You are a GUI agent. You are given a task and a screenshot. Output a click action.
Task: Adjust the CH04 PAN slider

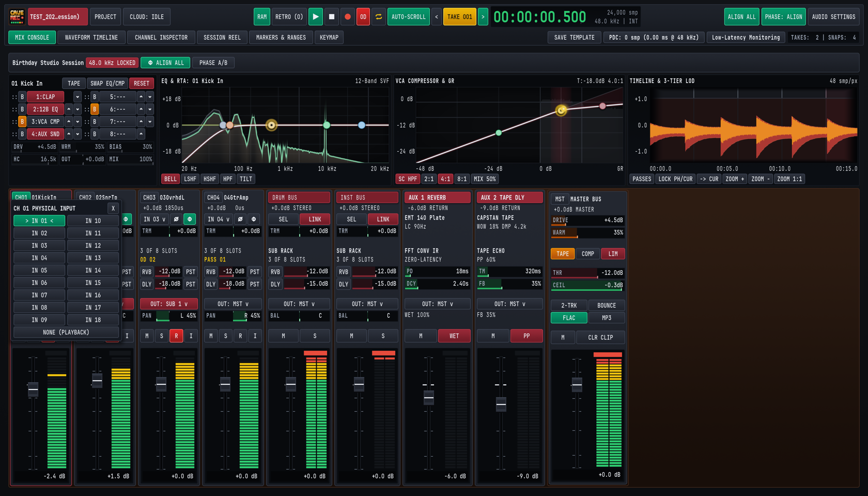tap(233, 316)
